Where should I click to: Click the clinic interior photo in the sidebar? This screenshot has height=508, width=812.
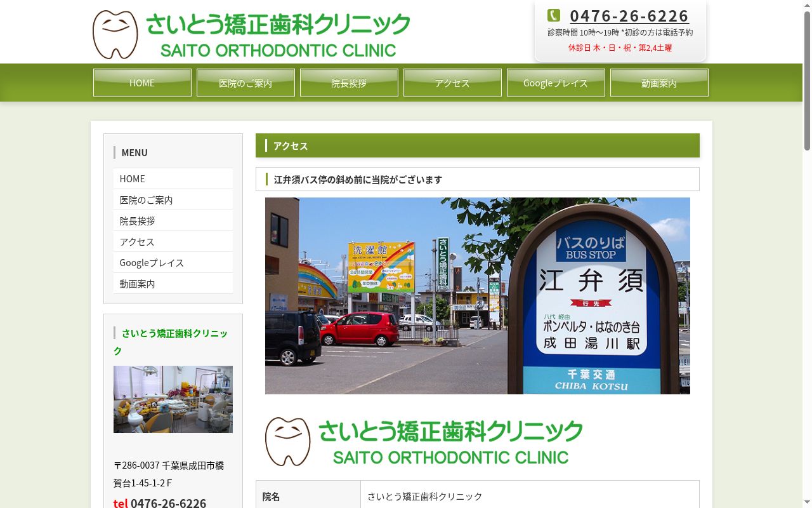[173, 399]
